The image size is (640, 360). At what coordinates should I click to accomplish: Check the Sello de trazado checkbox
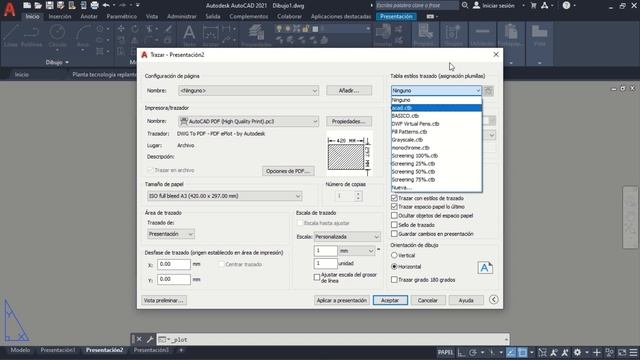[394, 225]
